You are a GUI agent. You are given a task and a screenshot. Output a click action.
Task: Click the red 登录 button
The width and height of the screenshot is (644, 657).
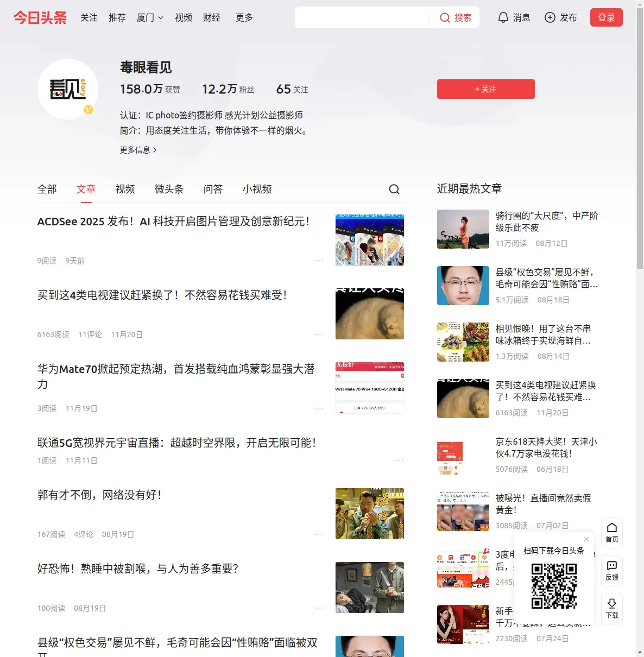tap(607, 18)
